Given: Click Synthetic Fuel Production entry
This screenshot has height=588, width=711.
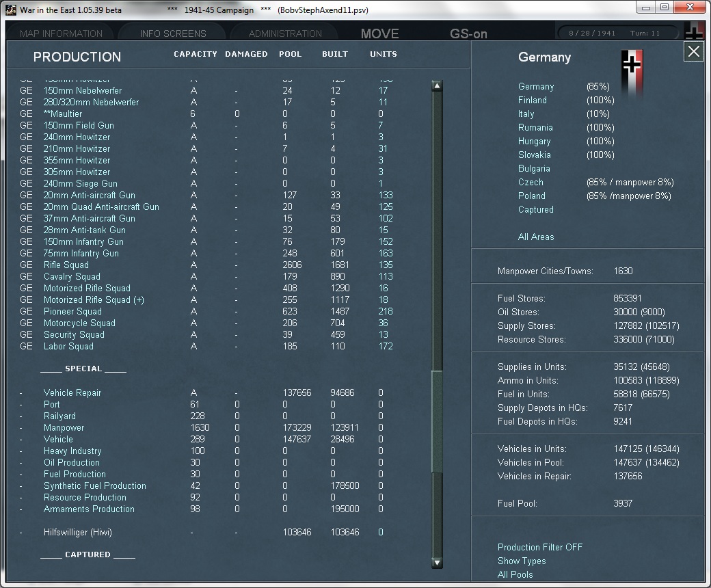Looking at the screenshot, I should [x=95, y=485].
